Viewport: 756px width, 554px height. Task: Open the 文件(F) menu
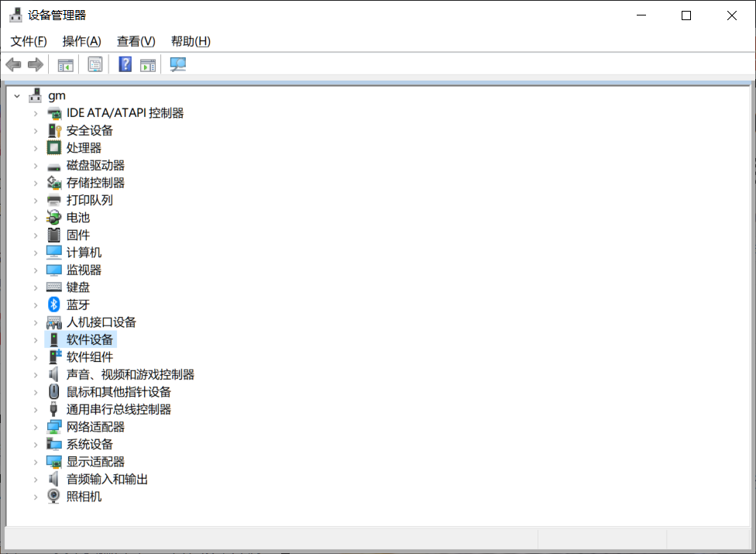pyautogui.click(x=29, y=42)
